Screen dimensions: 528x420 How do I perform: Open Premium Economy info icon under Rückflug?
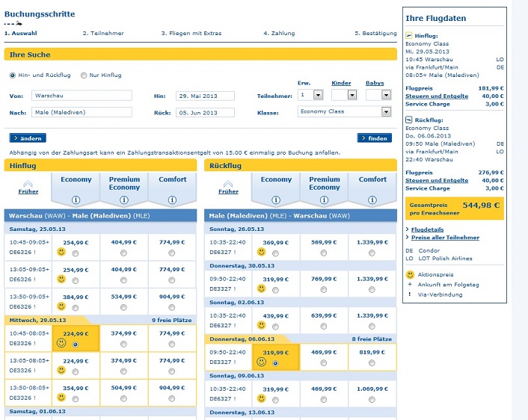(x=324, y=200)
